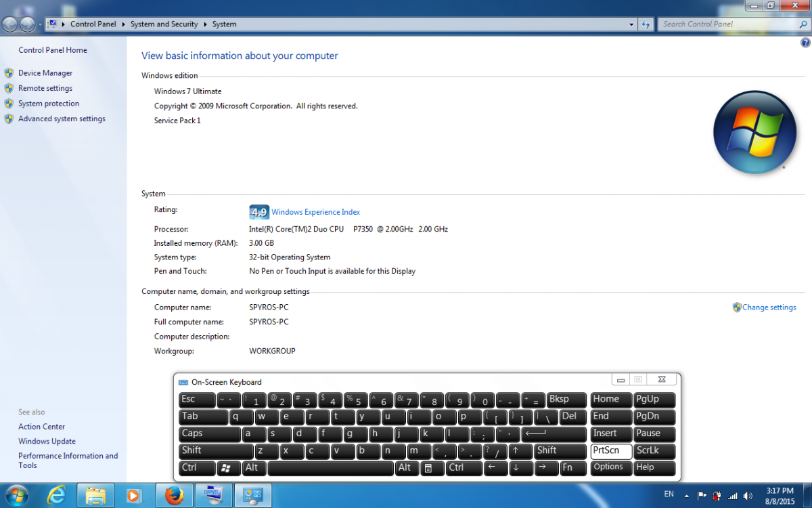Click the network signal tray icon
812x508 pixels.
(732, 496)
